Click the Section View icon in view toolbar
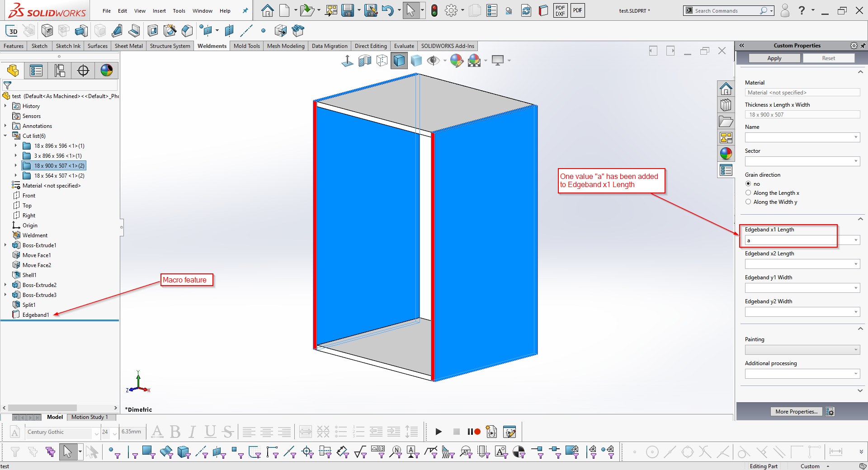Screen dimensions: 868x470 point(364,61)
